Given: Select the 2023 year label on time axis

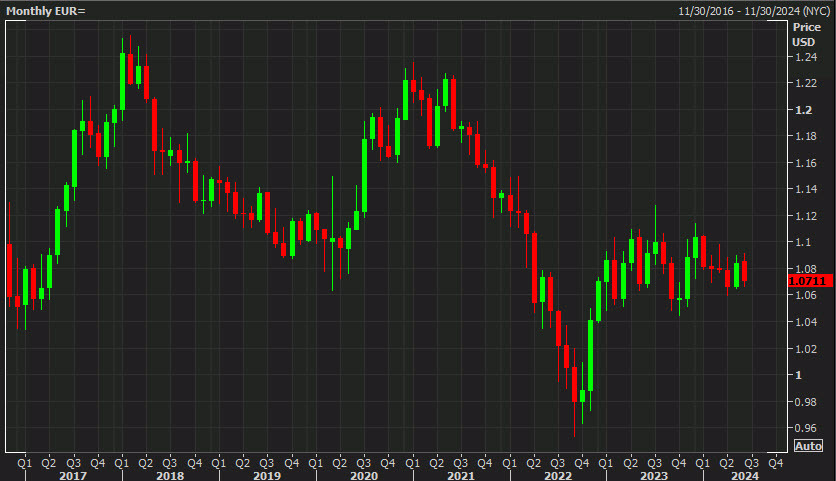Looking at the screenshot, I should pos(654,476).
